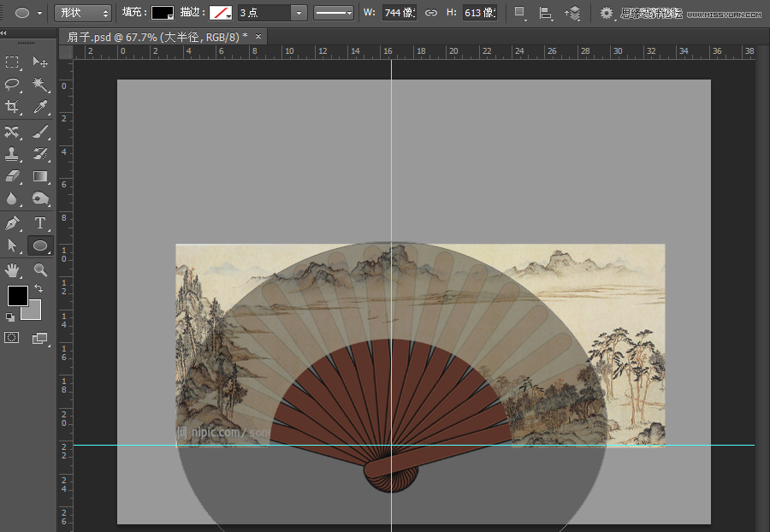Activate the Crop tool

click(13, 107)
